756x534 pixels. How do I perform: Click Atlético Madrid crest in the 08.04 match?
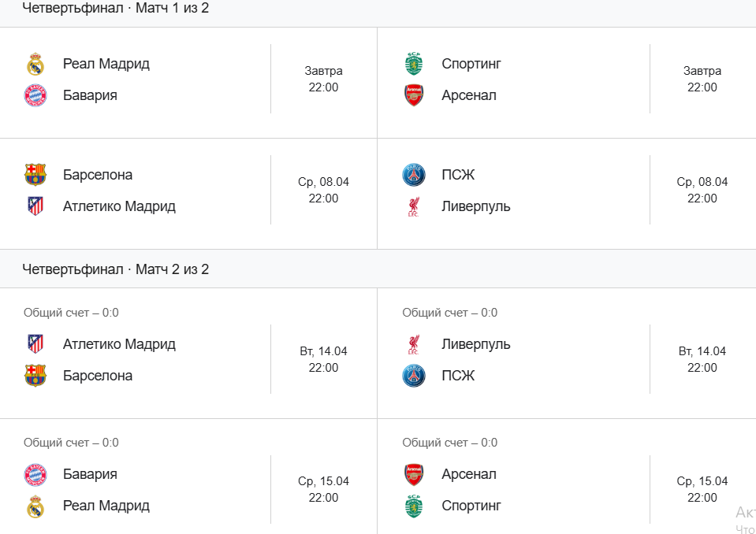click(35, 206)
